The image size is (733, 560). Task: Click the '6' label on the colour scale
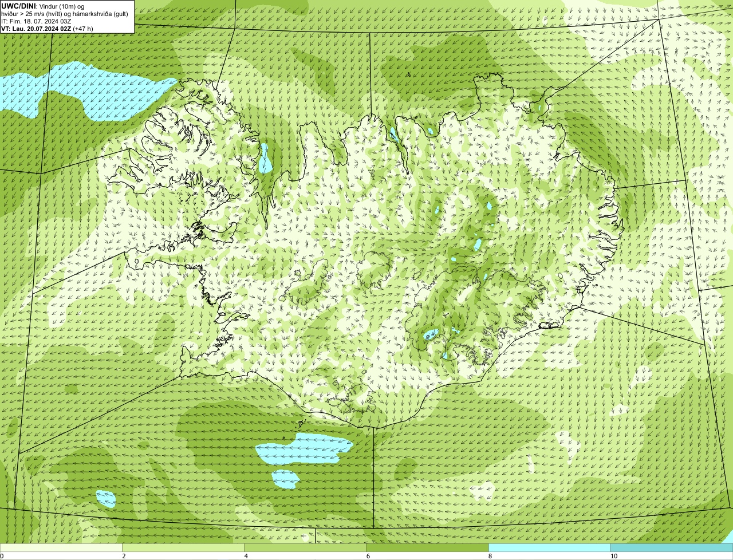368,557
